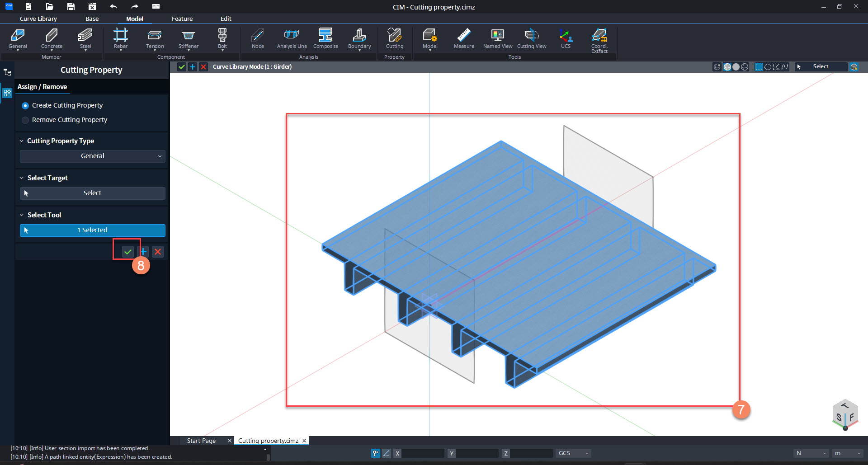This screenshot has height=465, width=868.
Task: Toggle solid shaded display mode
Action: click(736, 67)
